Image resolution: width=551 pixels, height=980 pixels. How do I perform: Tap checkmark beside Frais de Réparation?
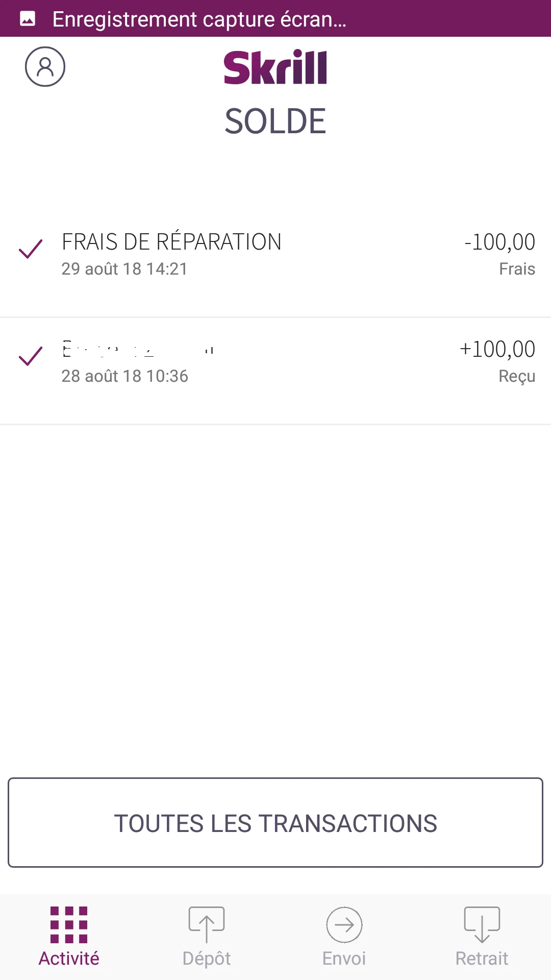pos(31,249)
